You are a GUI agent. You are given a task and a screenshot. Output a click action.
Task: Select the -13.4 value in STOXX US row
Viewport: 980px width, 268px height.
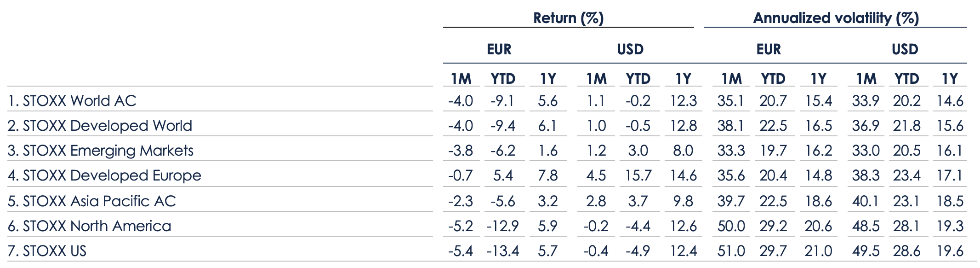pyautogui.click(x=503, y=251)
